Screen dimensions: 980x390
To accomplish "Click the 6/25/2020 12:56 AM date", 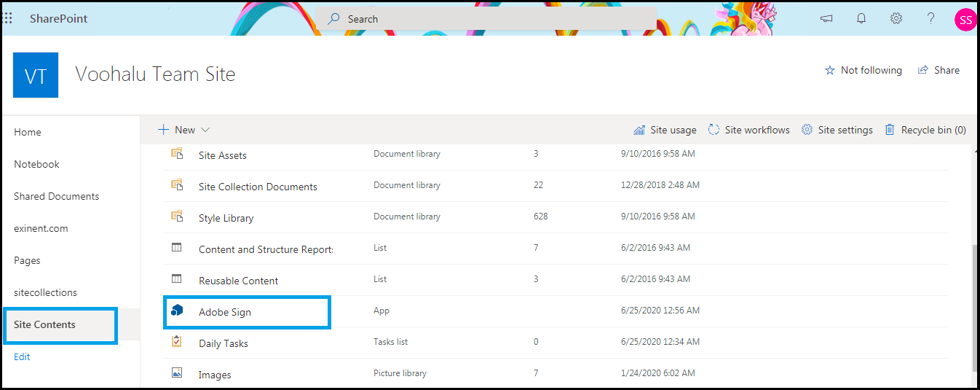I will (x=660, y=311).
